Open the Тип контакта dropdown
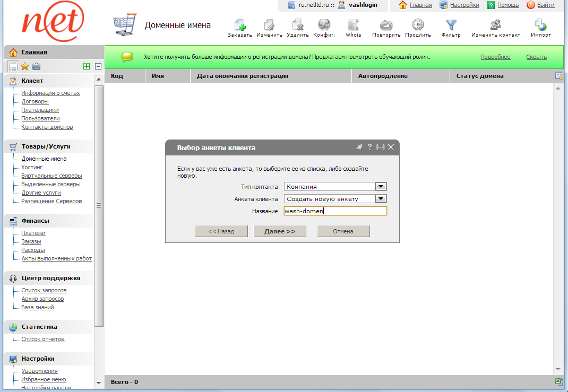The image size is (568, 392). click(380, 187)
